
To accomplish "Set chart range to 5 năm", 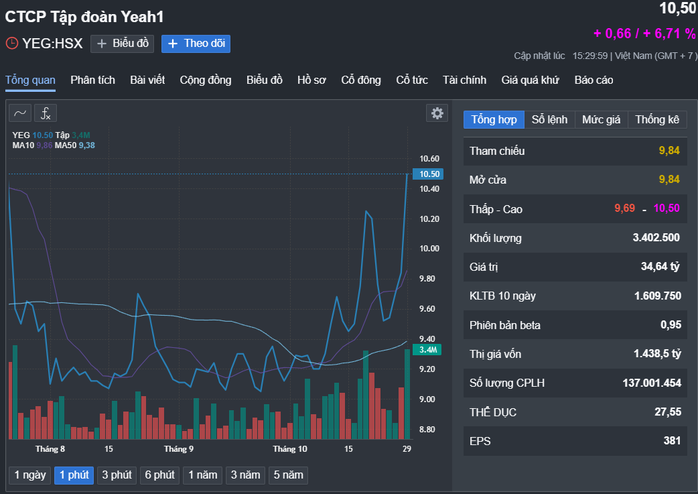I will tap(288, 475).
